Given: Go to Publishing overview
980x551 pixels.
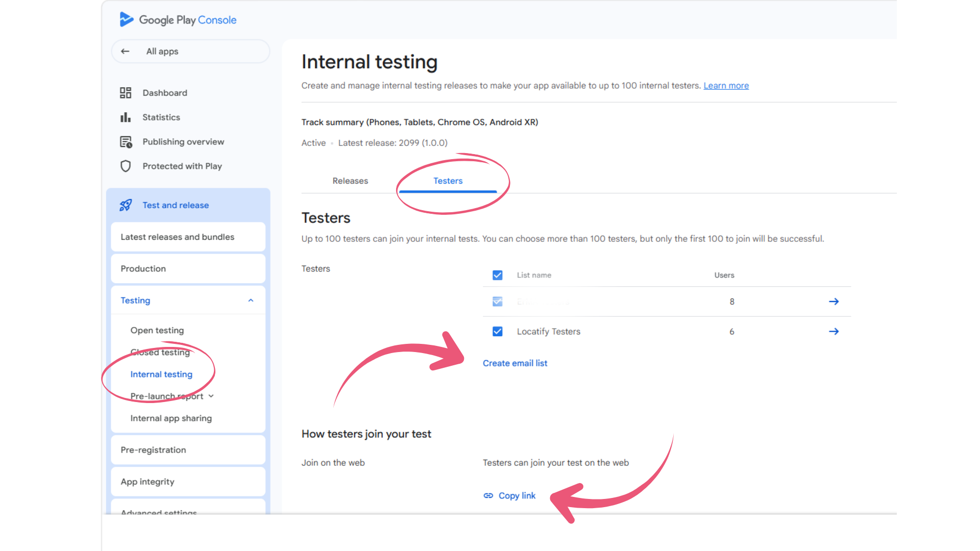Looking at the screenshot, I should point(183,142).
